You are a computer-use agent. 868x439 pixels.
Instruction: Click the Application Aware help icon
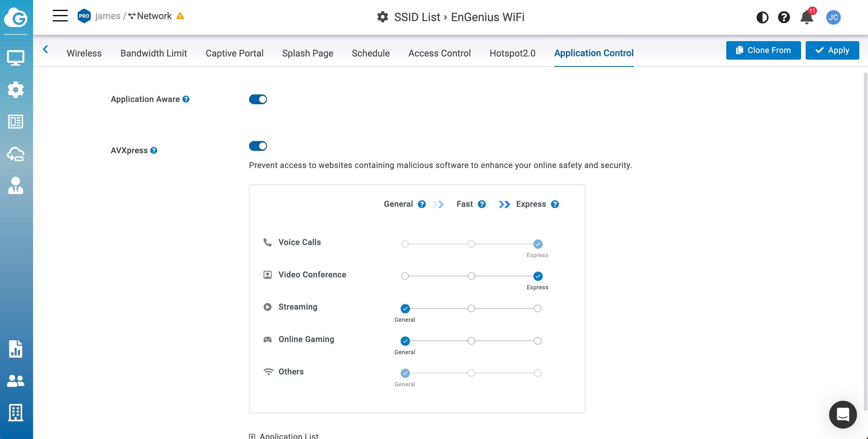click(x=186, y=99)
